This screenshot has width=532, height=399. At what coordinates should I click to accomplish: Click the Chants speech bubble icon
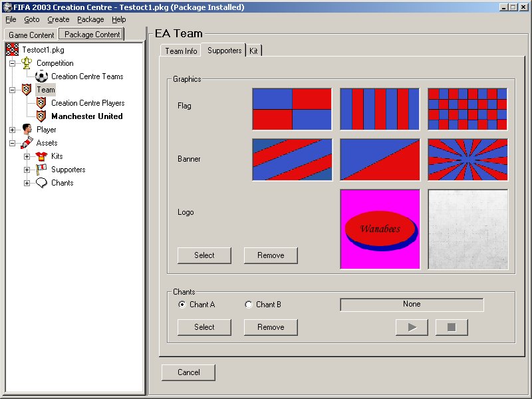41,183
